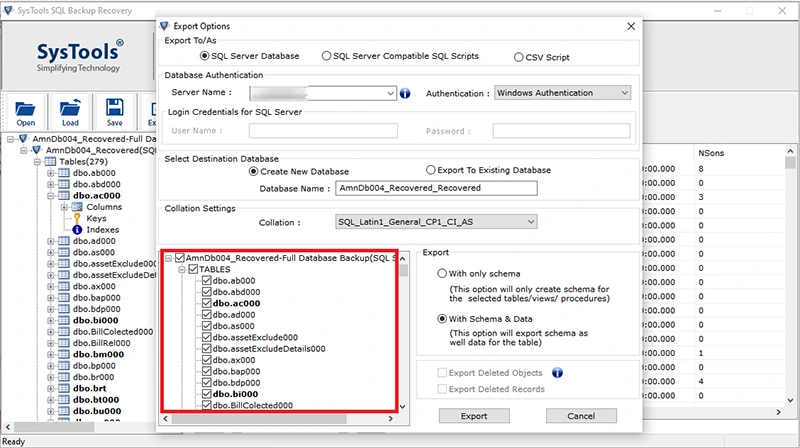The image size is (800, 448).
Task: Select CSV Script radio option
Action: 518,57
